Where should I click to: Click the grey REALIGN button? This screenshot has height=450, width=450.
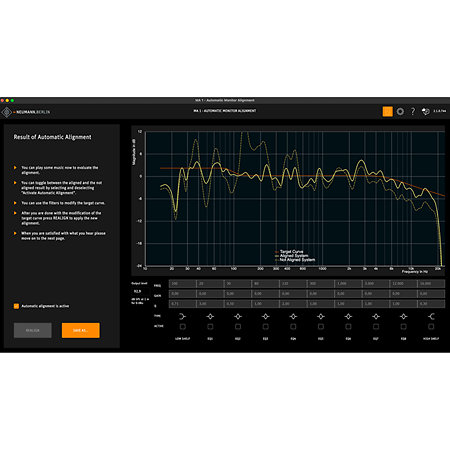click(x=33, y=330)
